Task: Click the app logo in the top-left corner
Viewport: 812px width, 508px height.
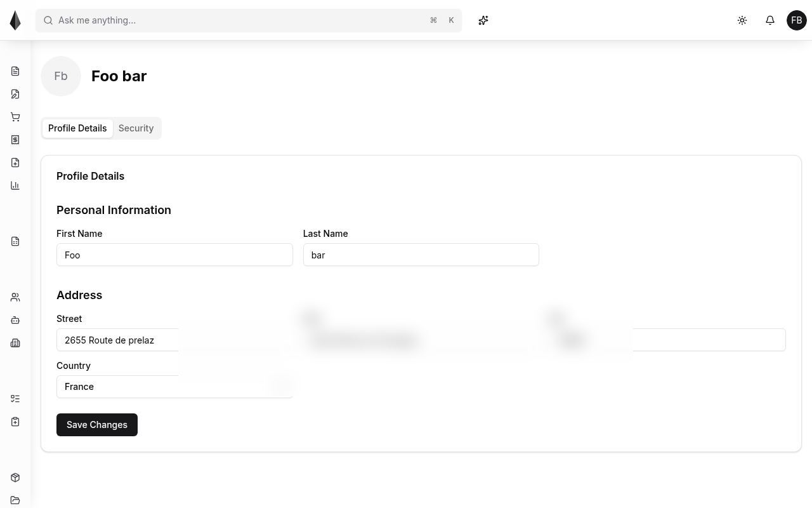Action: [15, 20]
